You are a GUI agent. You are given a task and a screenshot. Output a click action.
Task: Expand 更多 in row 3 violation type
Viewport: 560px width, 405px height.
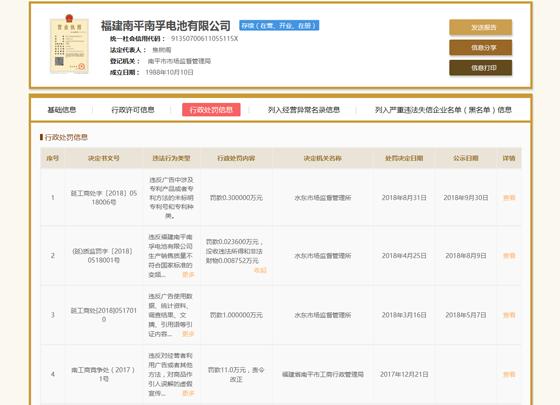tap(188, 334)
